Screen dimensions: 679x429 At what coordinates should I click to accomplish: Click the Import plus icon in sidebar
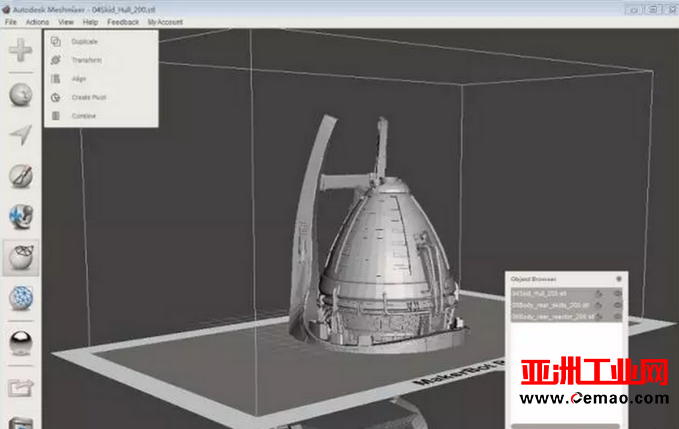coord(20,50)
